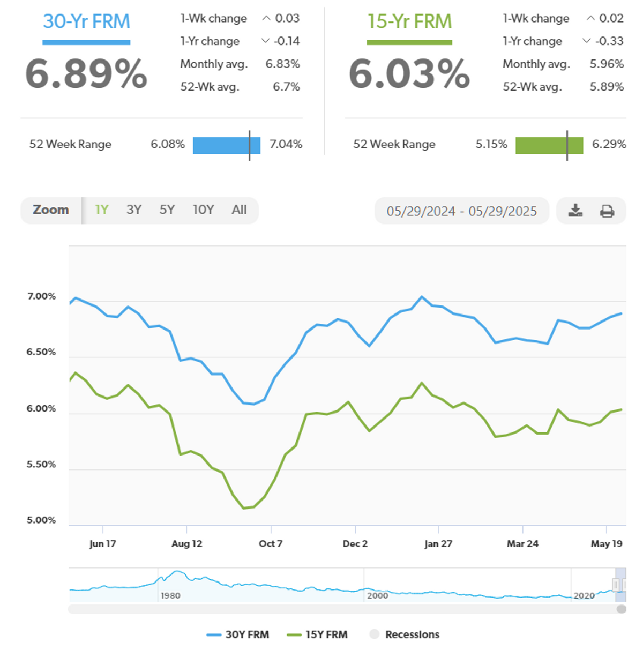The width and height of the screenshot is (643, 672).
Task: Click the 6.29% range high value
Action: coord(609,144)
